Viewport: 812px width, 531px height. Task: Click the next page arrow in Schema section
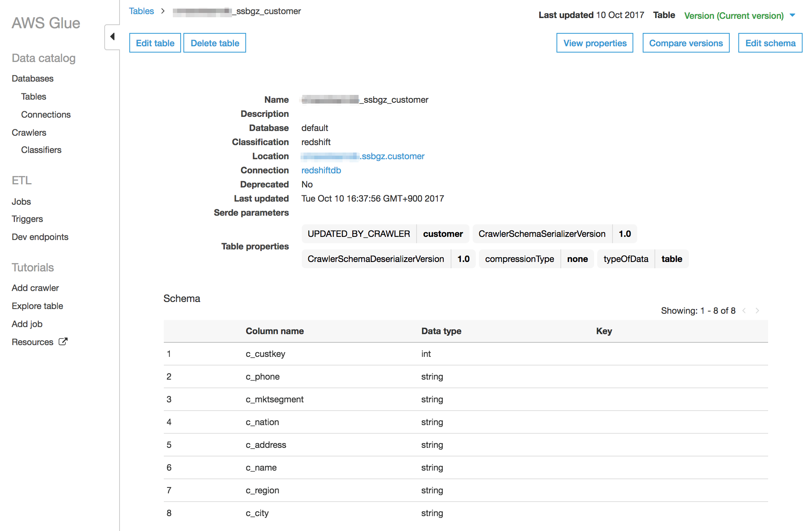(757, 310)
